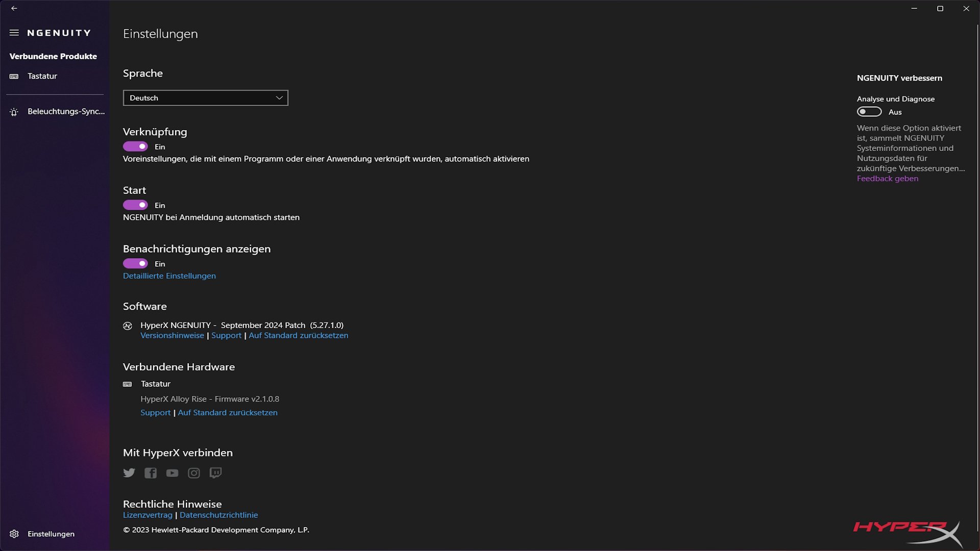Viewport: 980px width, 551px height.
Task: Click the keyboard icon under Verbundene Hardware
Action: point(128,384)
